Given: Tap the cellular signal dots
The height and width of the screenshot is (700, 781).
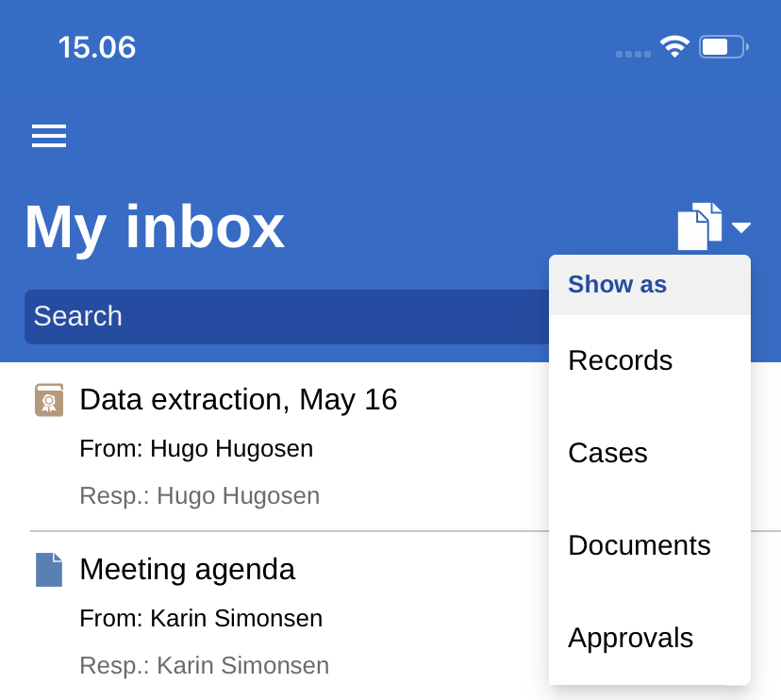Looking at the screenshot, I should (633, 54).
